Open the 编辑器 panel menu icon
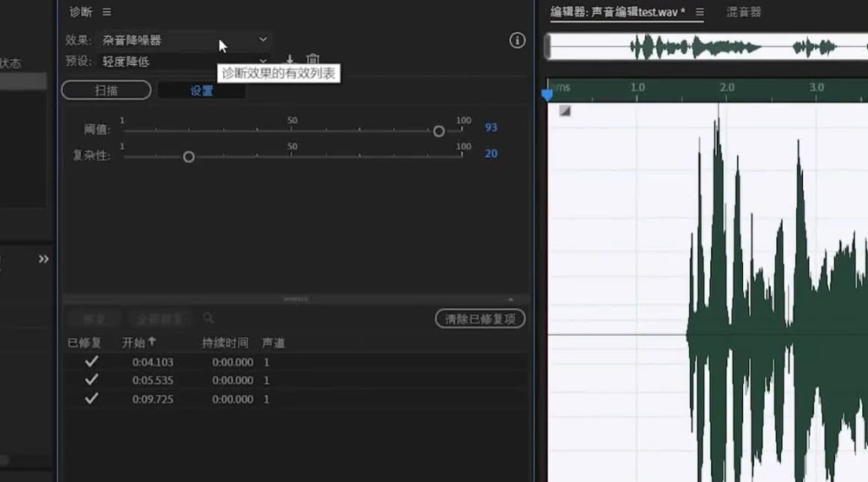The image size is (868, 482). (700, 11)
